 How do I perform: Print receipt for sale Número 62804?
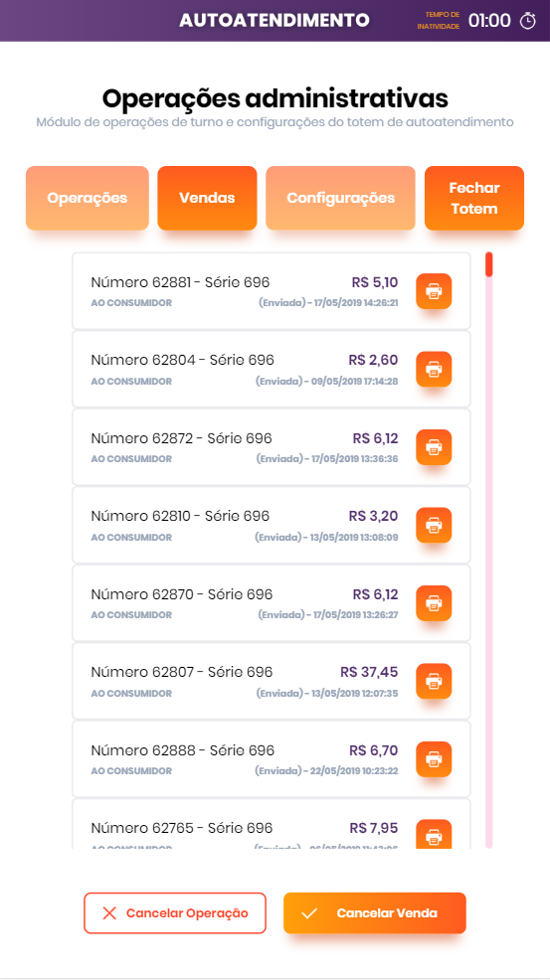coord(434,370)
